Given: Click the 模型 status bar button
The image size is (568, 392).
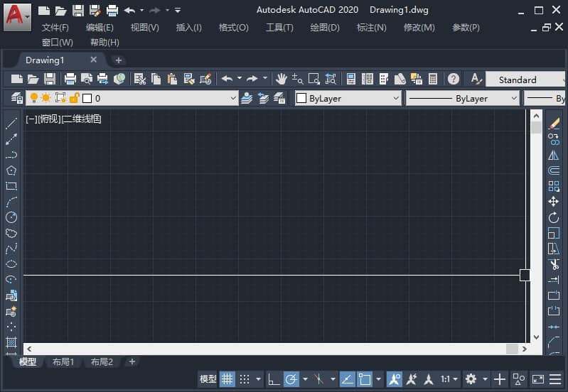Looking at the screenshot, I should click(x=208, y=379).
